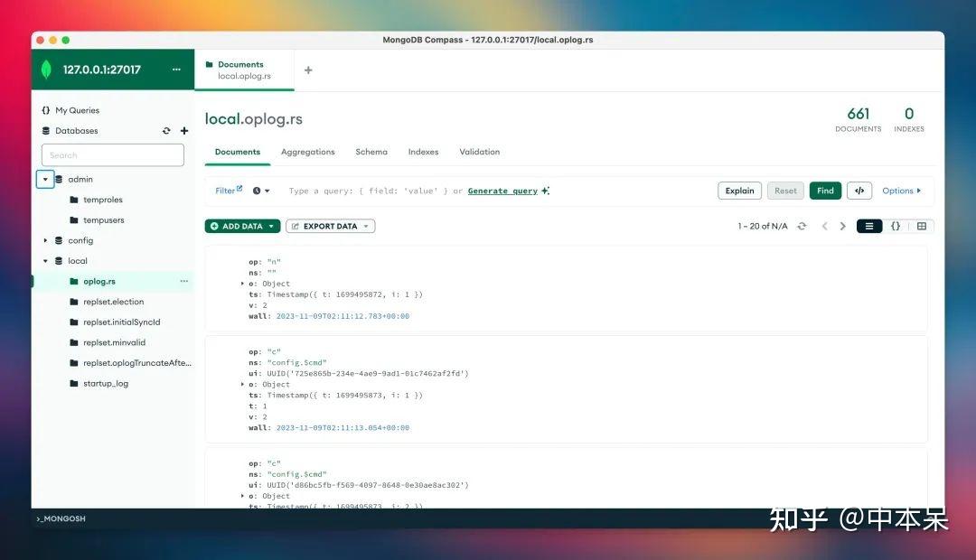The height and width of the screenshot is (560, 976).
Task: Click wall date 2023-11-09T02:11:12.783+00:00
Action: (x=343, y=316)
